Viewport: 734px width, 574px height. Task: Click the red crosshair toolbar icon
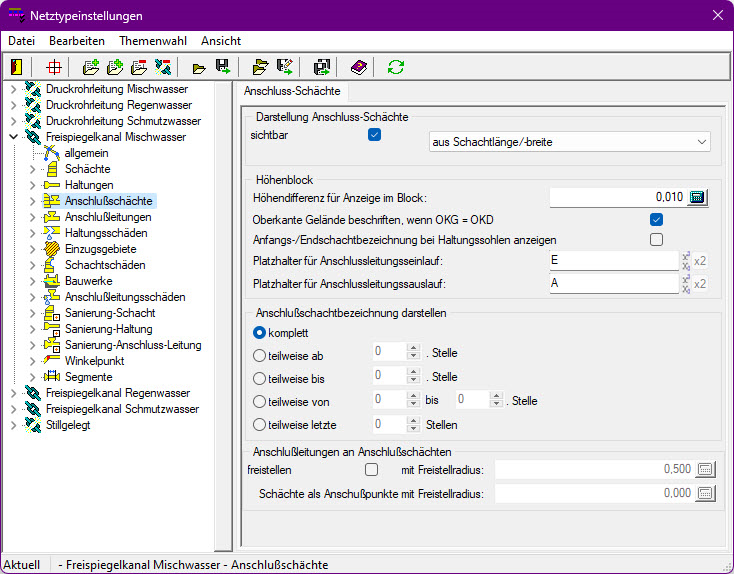[x=55, y=67]
